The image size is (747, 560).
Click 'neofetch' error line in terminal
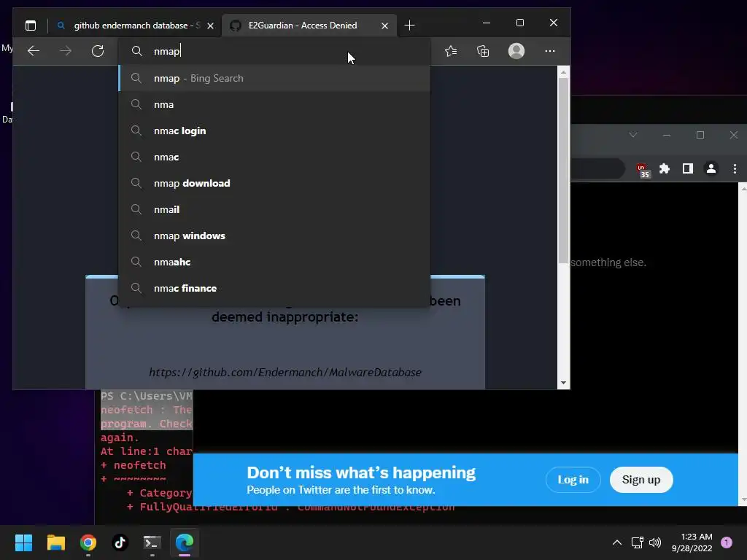click(x=146, y=410)
